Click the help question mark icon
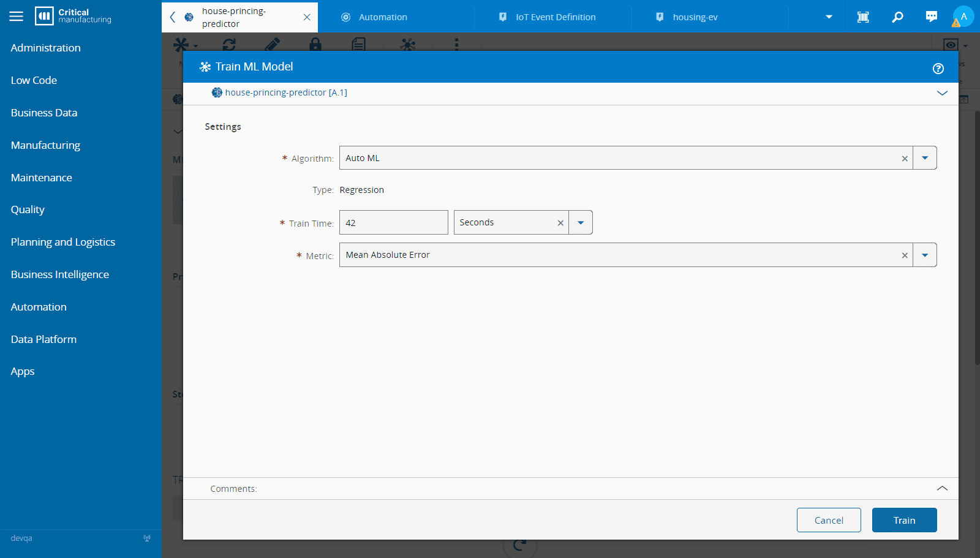The width and height of the screenshot is (980, 558). coord(938,69)
